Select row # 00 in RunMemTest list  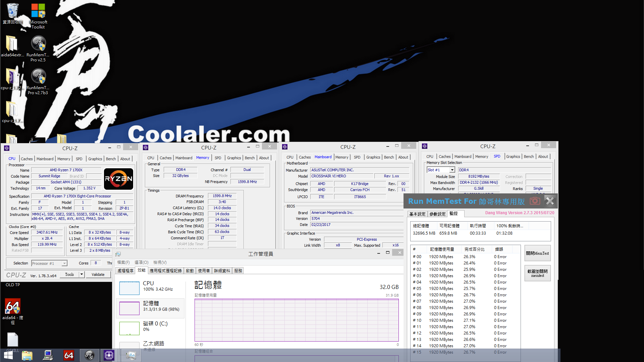[x=465, y=257]
